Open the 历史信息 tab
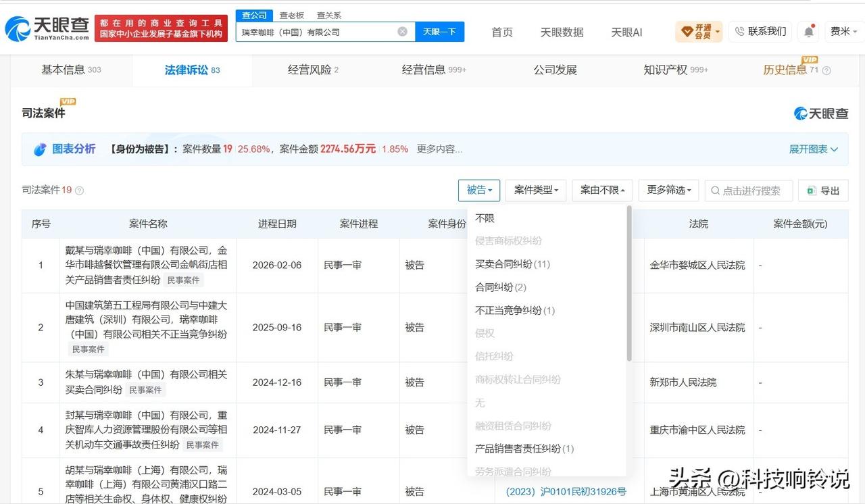 (x=791, y=70)
